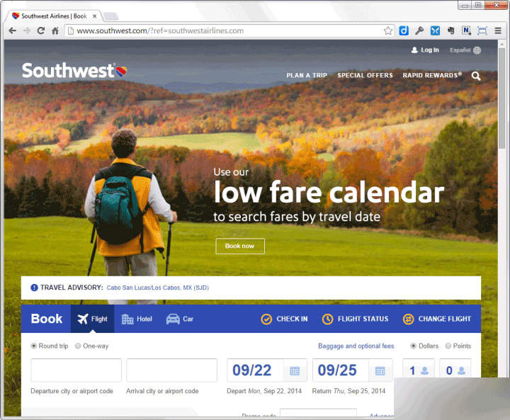The image size is (510, 420).
Task: Open the Español language globe icon
Action: click(x=477, y=50)
